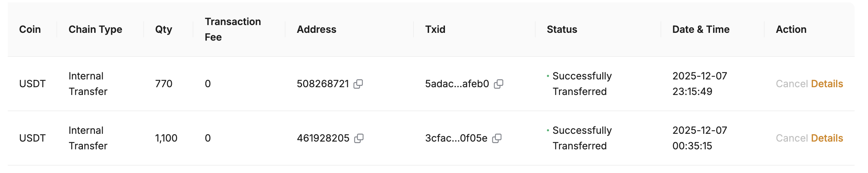Select the address text 508268721

click(x=323, y=84)
